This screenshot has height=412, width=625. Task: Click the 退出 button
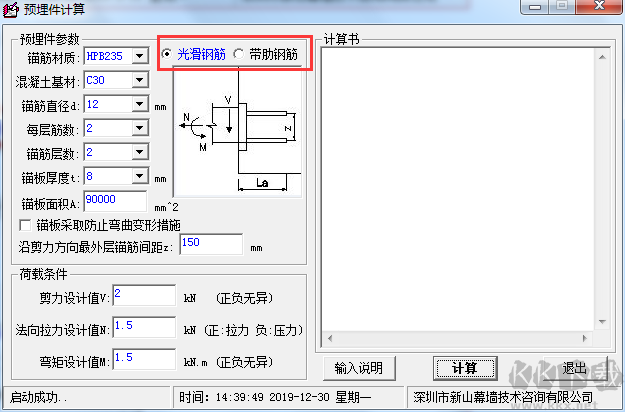click(575, 368)
